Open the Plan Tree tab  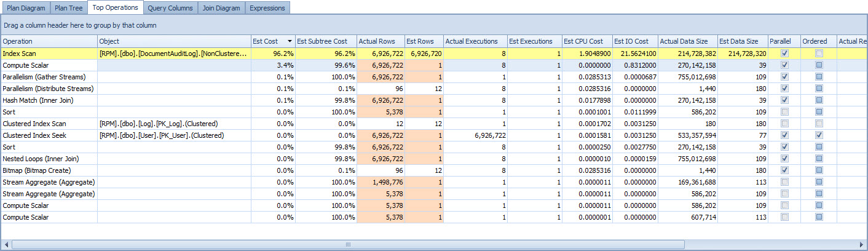click(x=68, y=8)
